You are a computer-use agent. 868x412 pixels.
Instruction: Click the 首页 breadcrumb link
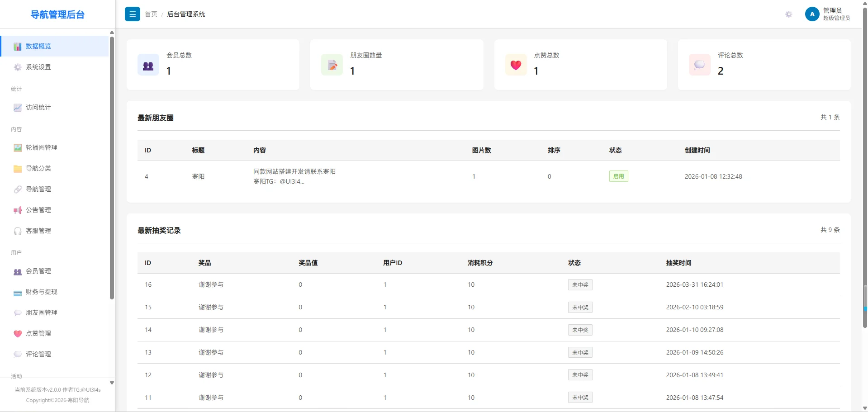pyautogui.click(x=151, y=14)
